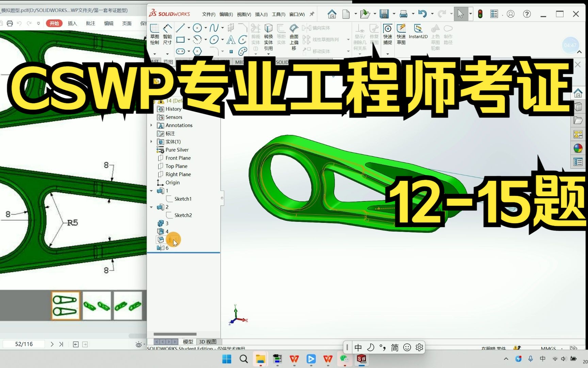The width and height of the screenshot is (588, 368).
Task: Select the Straight Slot sketch tool
Action: tap(180, 51)
